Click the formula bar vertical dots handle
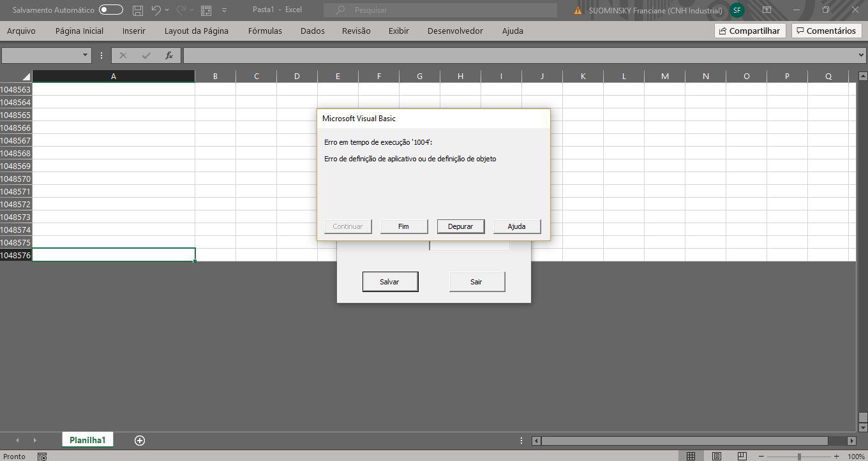868x461 pixels. pos(101,55)
